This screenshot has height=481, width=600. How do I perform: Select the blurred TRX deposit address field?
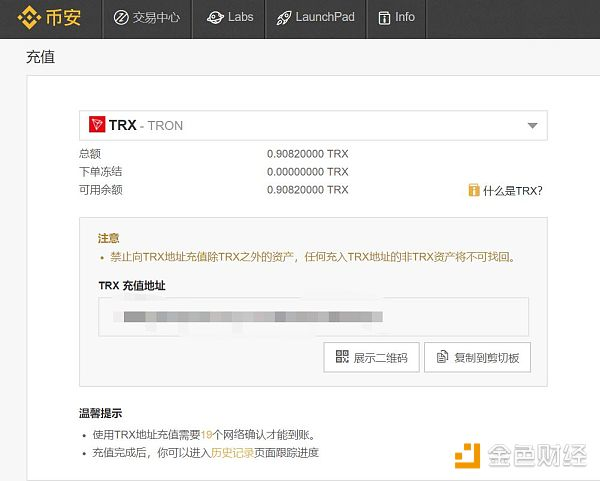(313, 317)
